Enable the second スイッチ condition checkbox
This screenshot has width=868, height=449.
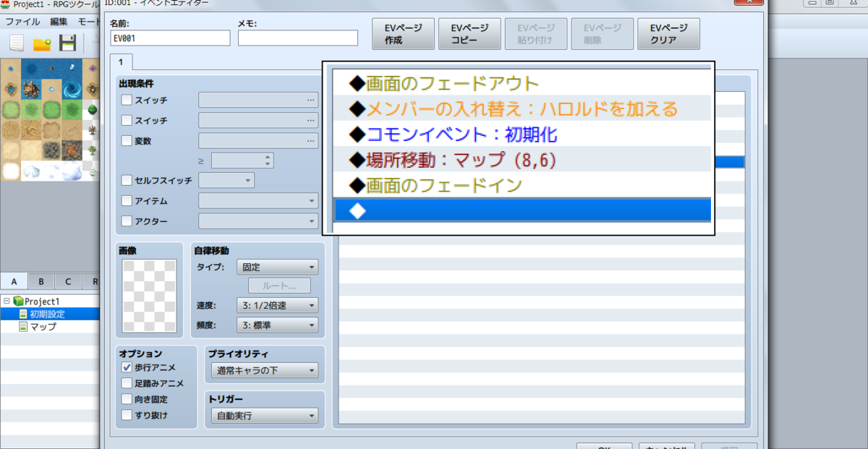click(127, 120)
